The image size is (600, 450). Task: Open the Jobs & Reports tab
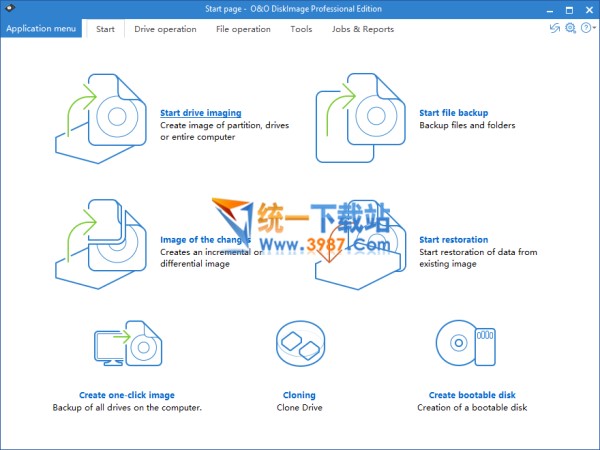[x=363, y=29]
